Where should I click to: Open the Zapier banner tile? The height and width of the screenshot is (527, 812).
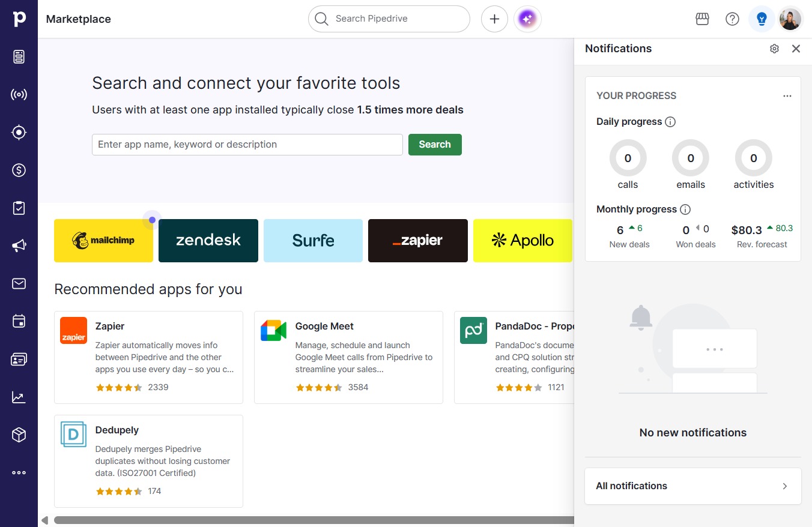(418, 241)
